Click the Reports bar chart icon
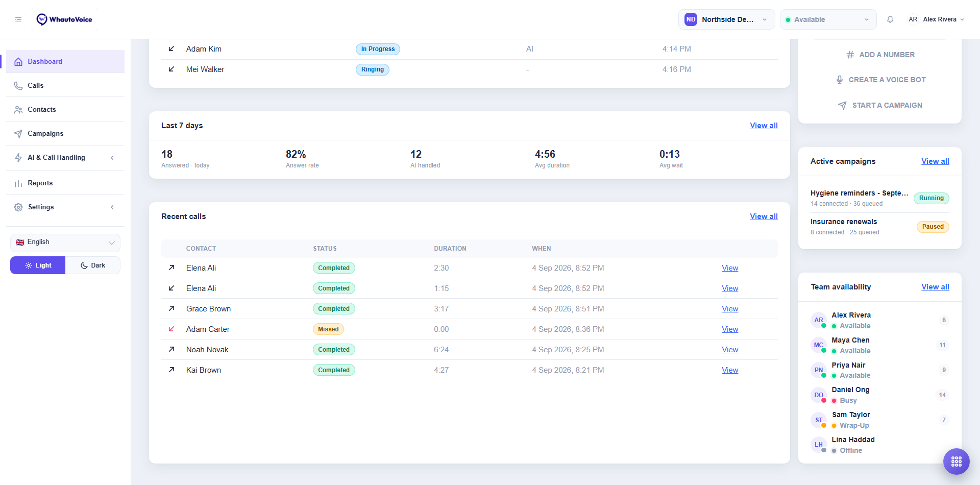Image resolution: width=980 pixels, height=485 pixels. tap(18, 183)
